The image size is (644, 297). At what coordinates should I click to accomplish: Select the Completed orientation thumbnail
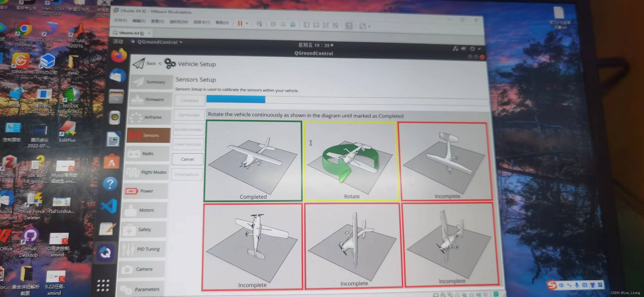tap(253, 161)
